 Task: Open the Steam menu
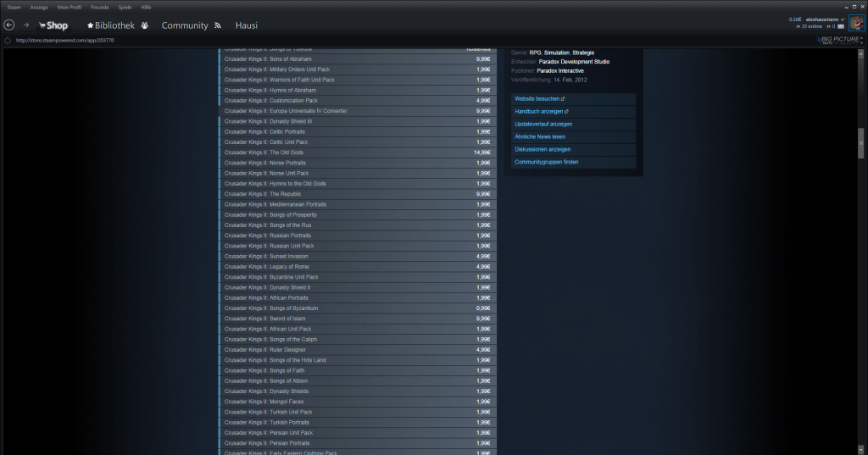pos(14,7)
